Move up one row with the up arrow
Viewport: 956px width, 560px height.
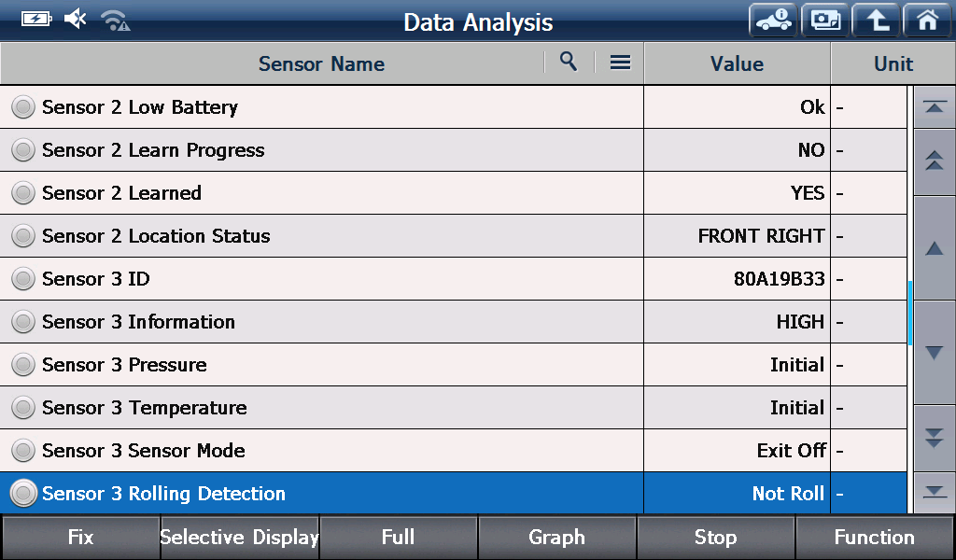[935, 248]
